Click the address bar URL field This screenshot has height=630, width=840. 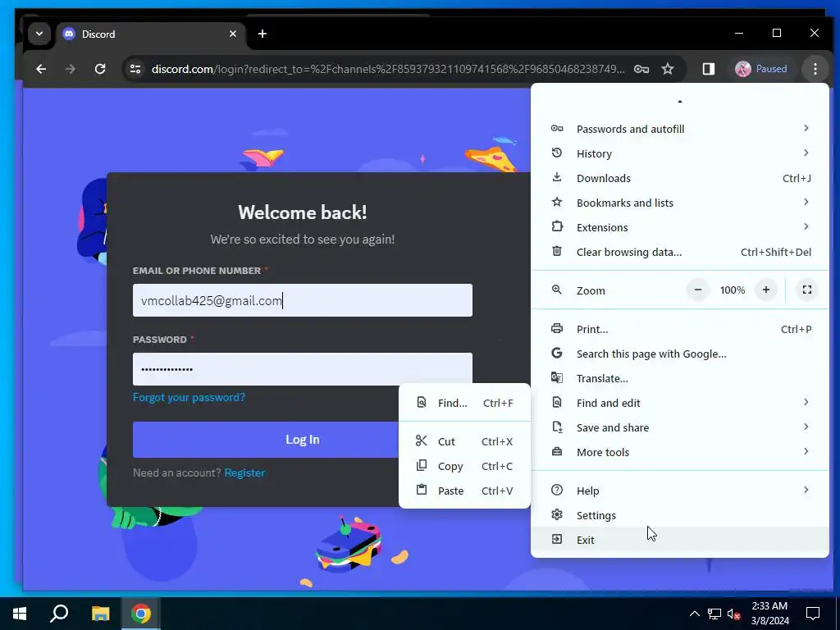388,69
